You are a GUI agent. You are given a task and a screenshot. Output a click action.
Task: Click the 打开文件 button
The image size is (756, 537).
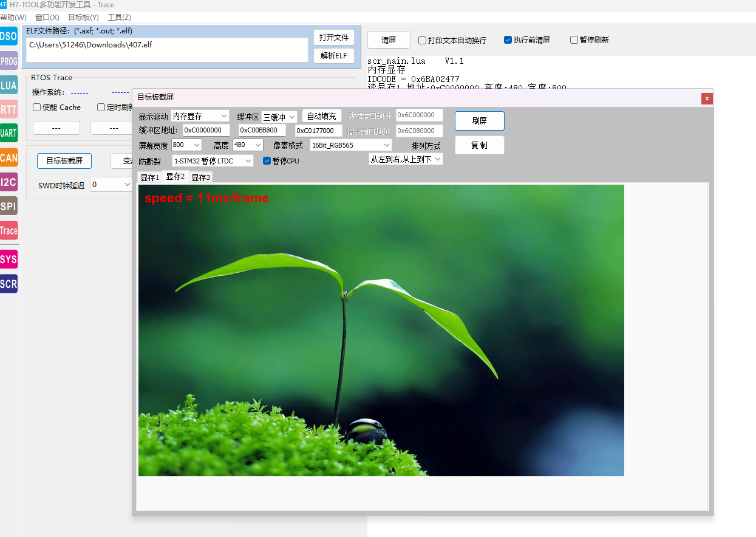click(334, 38)
